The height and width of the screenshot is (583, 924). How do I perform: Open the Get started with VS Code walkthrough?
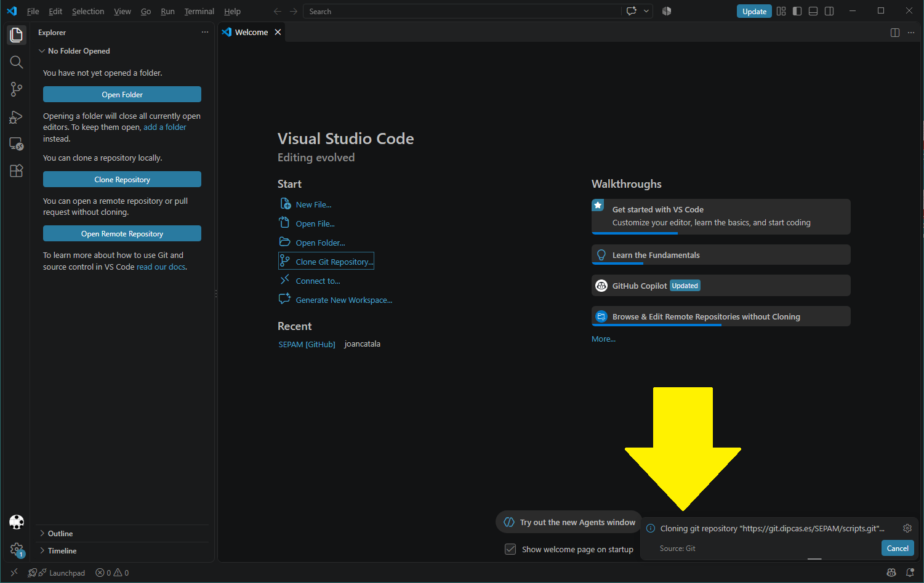pyautogui.click(x=721, y=216)
